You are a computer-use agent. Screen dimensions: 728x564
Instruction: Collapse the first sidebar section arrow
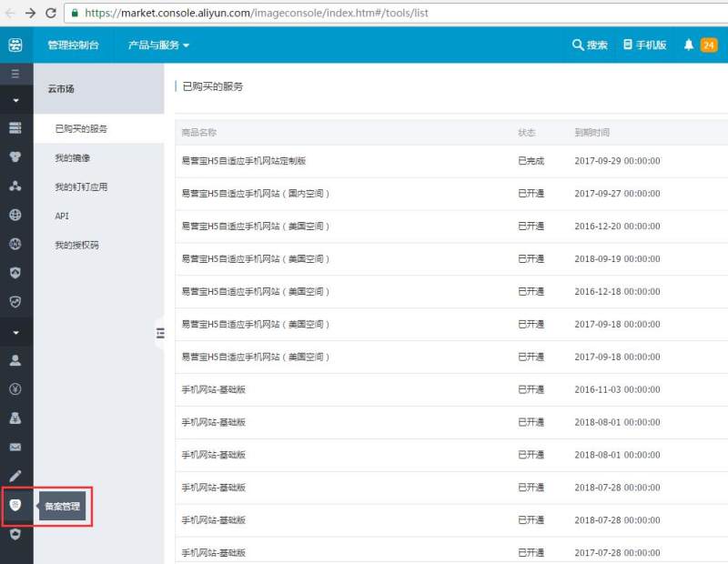tap(15, 100)
